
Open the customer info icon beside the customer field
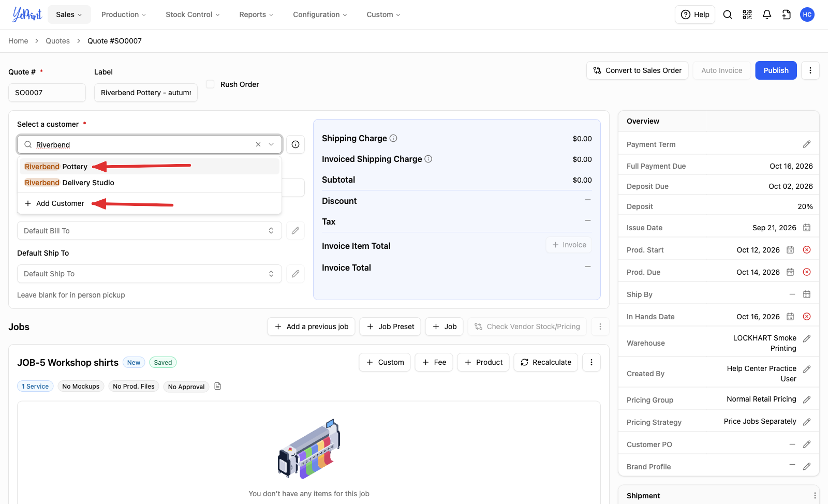[295, 144]
